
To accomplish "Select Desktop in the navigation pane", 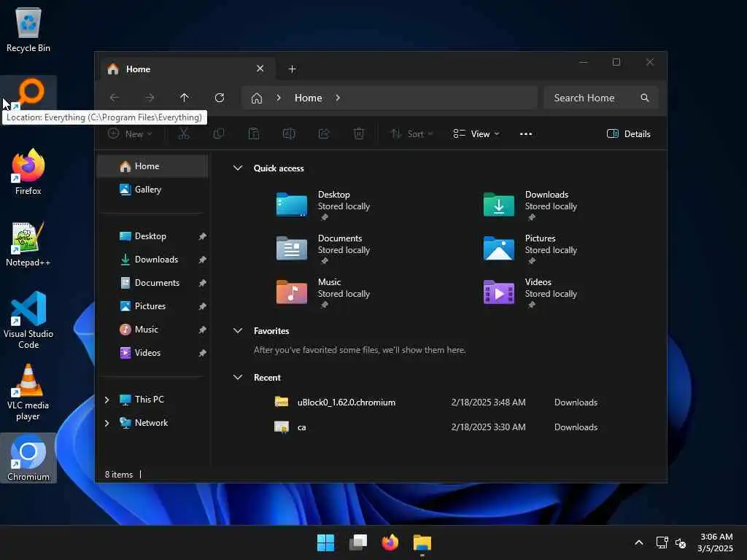I will coord(150,236).
